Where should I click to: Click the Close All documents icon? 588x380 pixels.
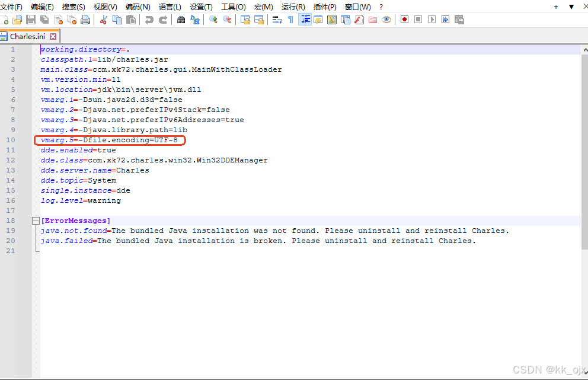point(72,20)
